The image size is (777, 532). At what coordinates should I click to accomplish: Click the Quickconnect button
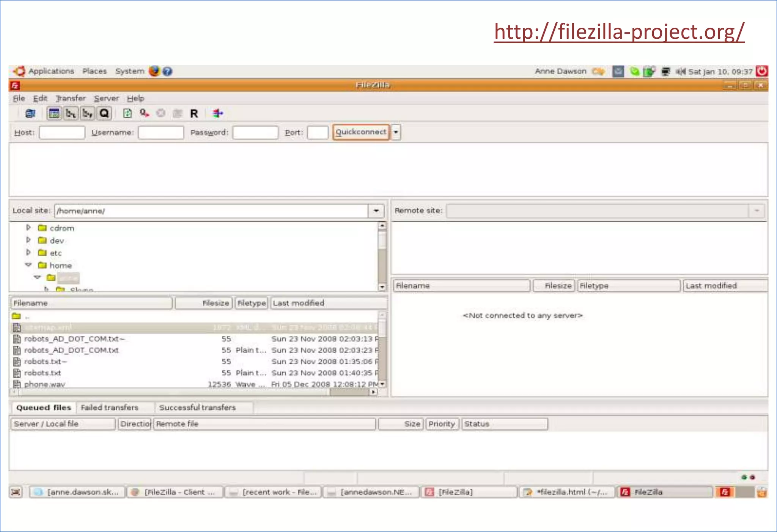pos(361,132)
